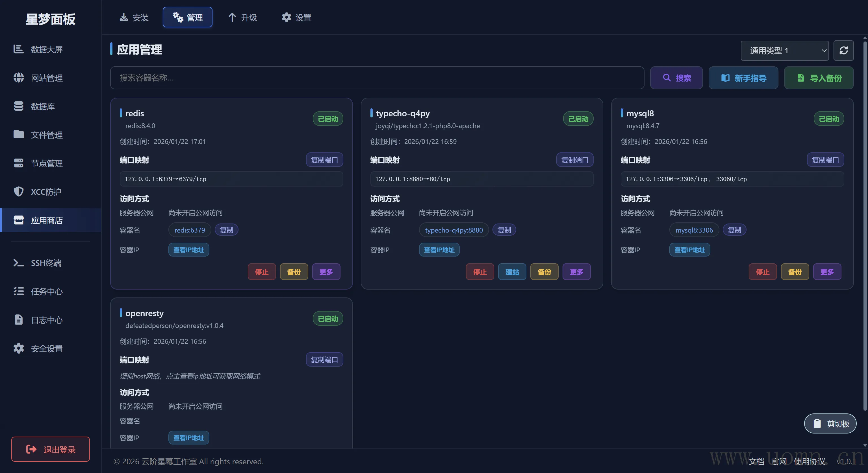Screen dimensions: 868x473
Task: Focus the container name search field
Action: [x=377, y=78]
